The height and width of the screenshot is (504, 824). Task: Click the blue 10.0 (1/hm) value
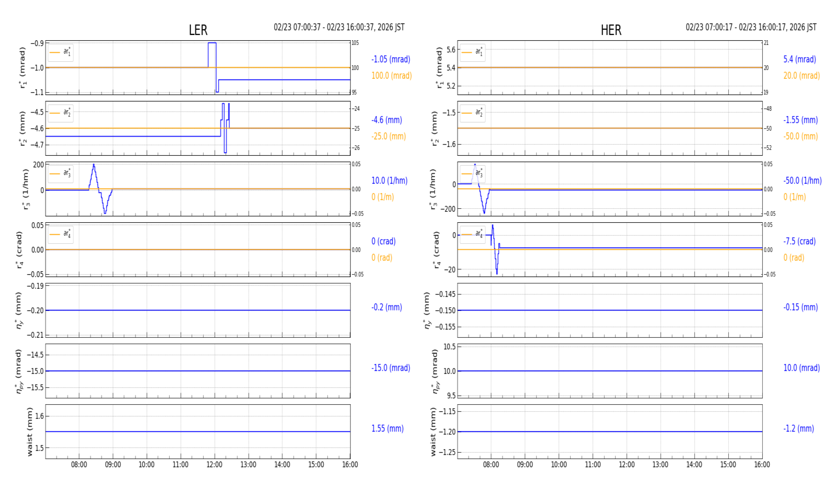389,181
